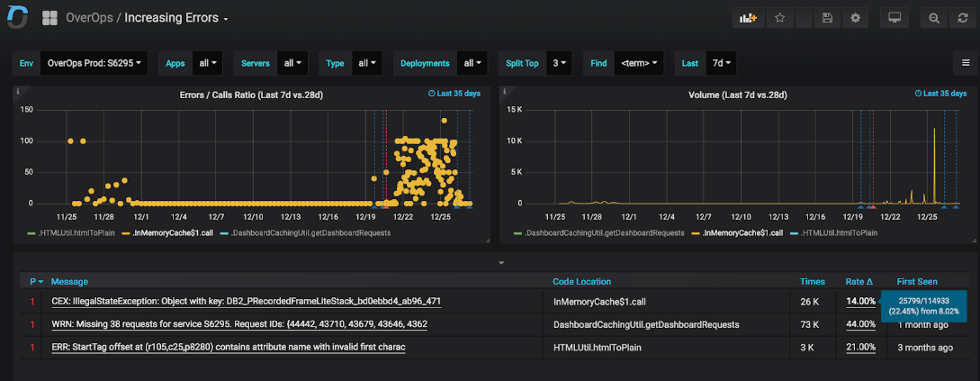Click info icon on Volume panel
This screenshot has width=980, height=381.
pyautogui.click(x=506, y=91)
